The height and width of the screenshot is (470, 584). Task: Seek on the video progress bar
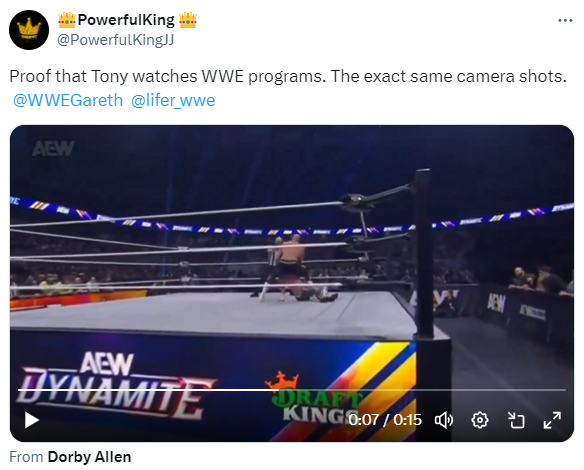tap(292, 390)
